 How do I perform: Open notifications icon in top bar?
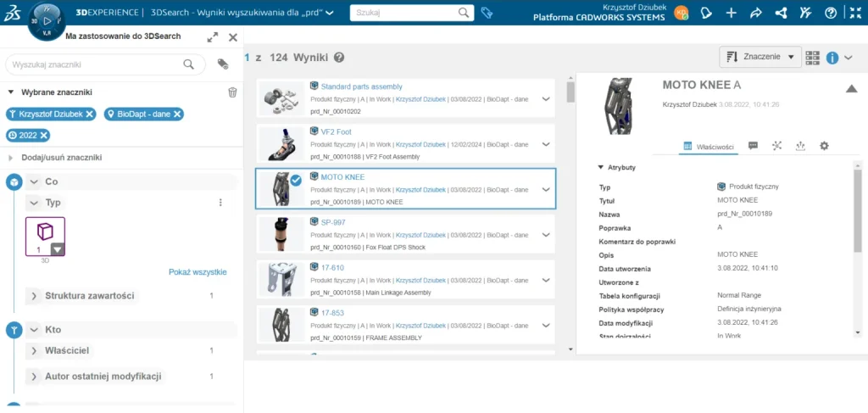pyautogui.click(x=706, y=13)
